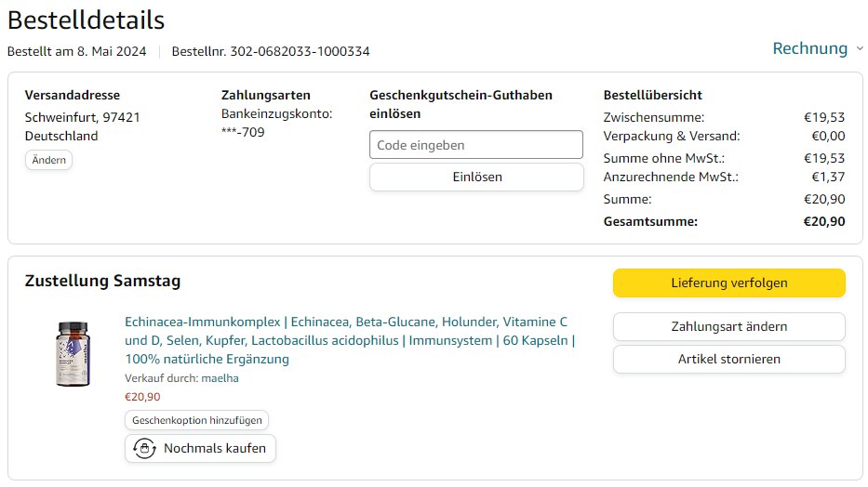Viewport: 868px width, 487px height.
Task: Open the maelha seller link
Action: coord(220,378)
